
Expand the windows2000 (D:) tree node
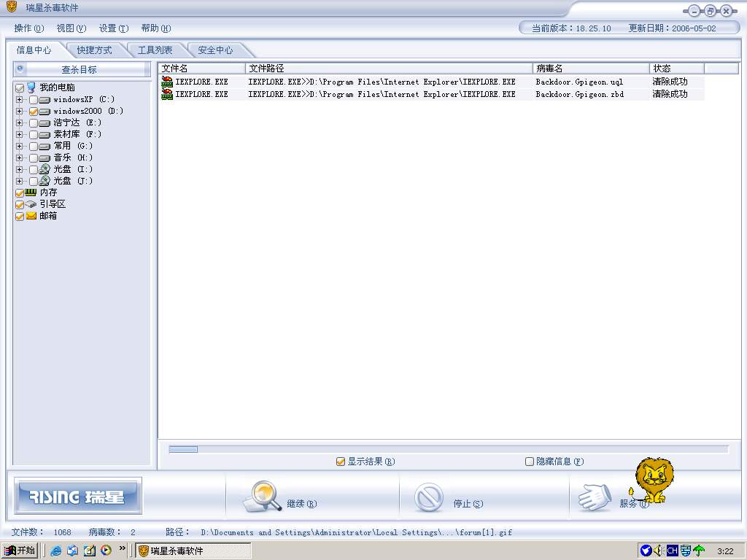[19, 111]
